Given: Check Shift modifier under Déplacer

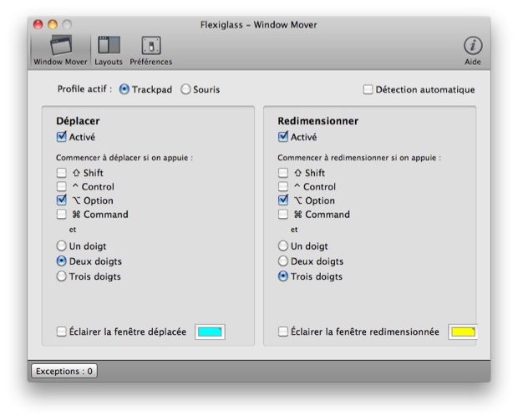Looking at the screenshot, I should 62,173.
